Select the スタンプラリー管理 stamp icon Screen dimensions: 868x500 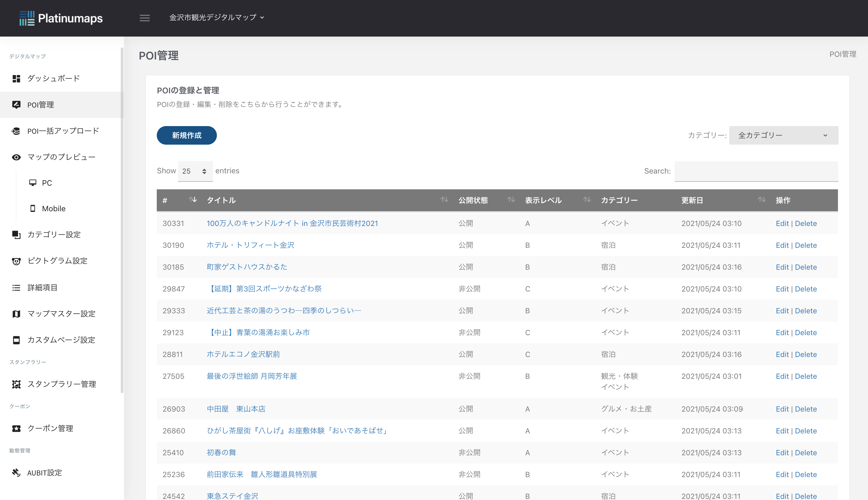click(x=16, y=384)
